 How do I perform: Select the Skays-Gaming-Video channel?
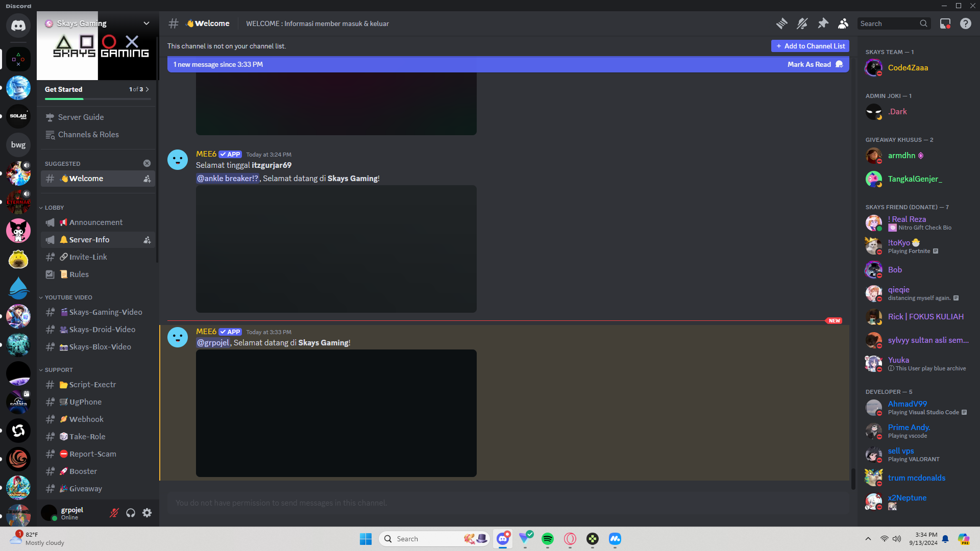pyautogui.click(x=98, y=312)
